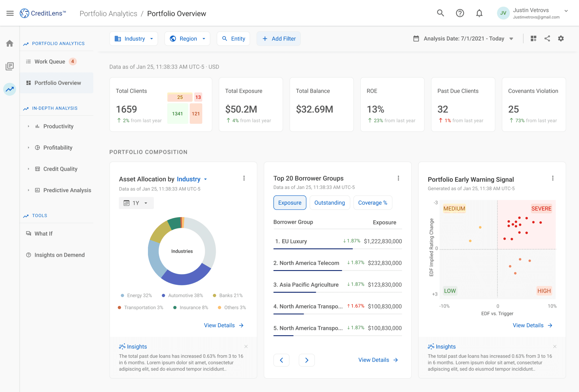
Task: Switch to the Outstanding view chip
Action: click(x=329, y=203)
